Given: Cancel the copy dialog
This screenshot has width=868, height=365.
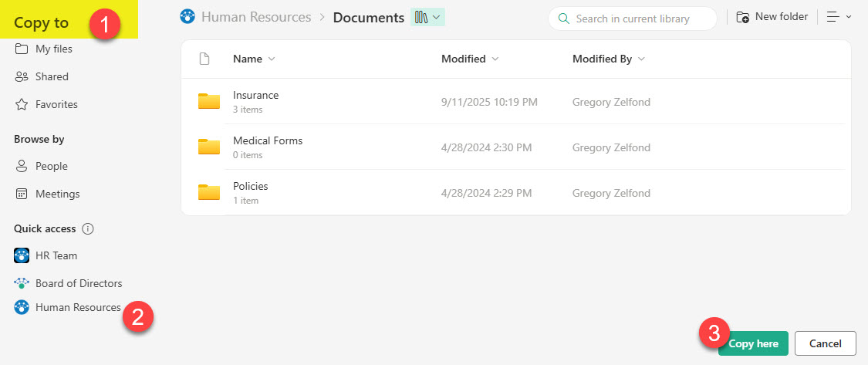Looking at the screenshot, I should tap(826, 343).
